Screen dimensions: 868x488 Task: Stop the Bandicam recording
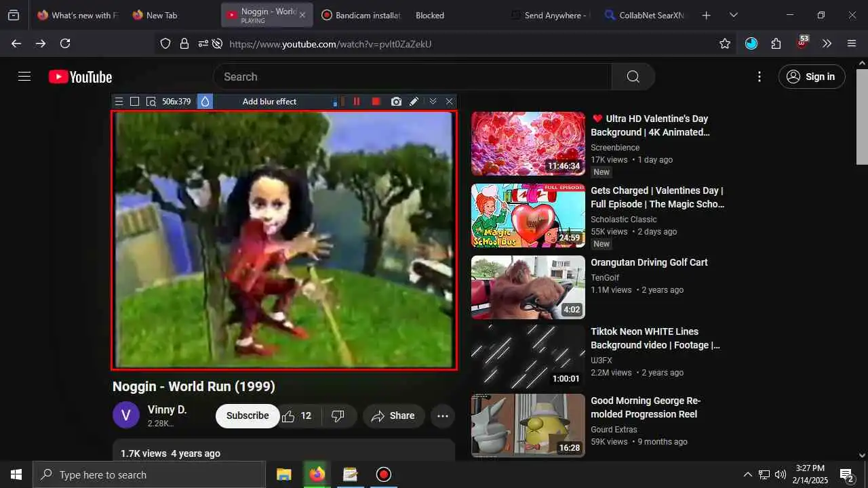[376, 102]
